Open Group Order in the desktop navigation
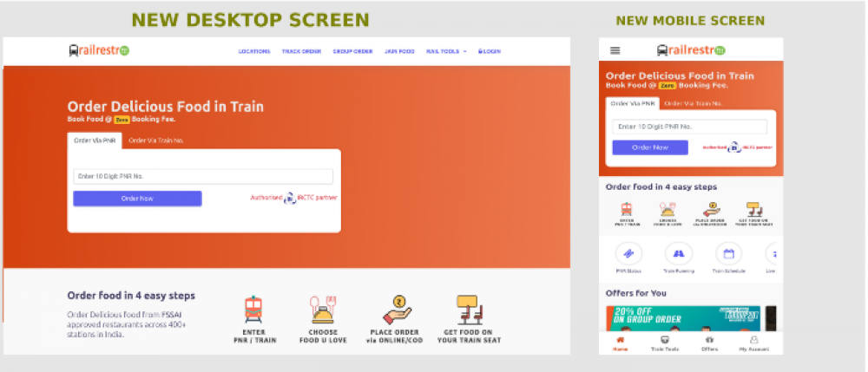The height and width of the screenshot is (372, 868). coord(352,51)
